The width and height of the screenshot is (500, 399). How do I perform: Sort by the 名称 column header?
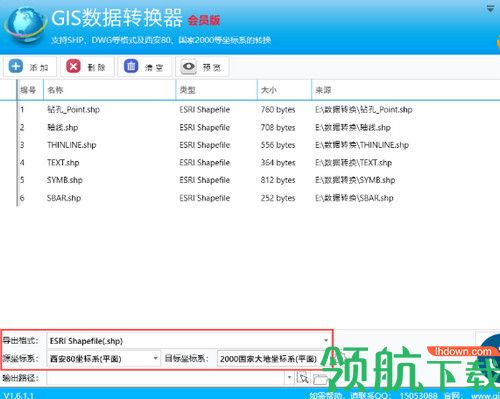coord(110,90)
